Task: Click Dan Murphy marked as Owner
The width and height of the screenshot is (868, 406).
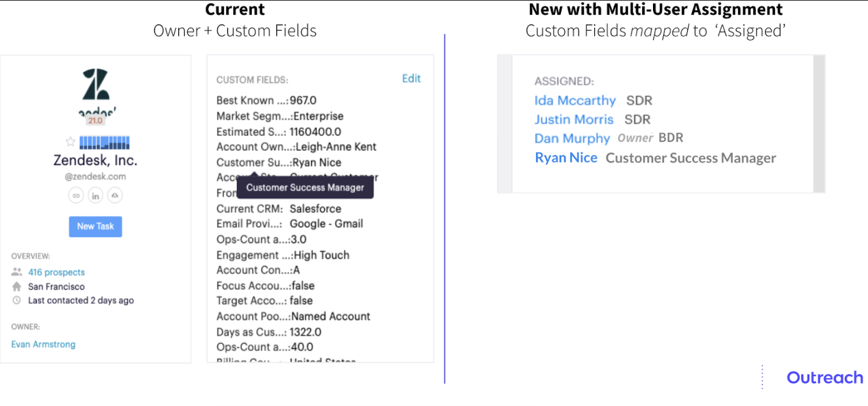Action: coord(572,138)
